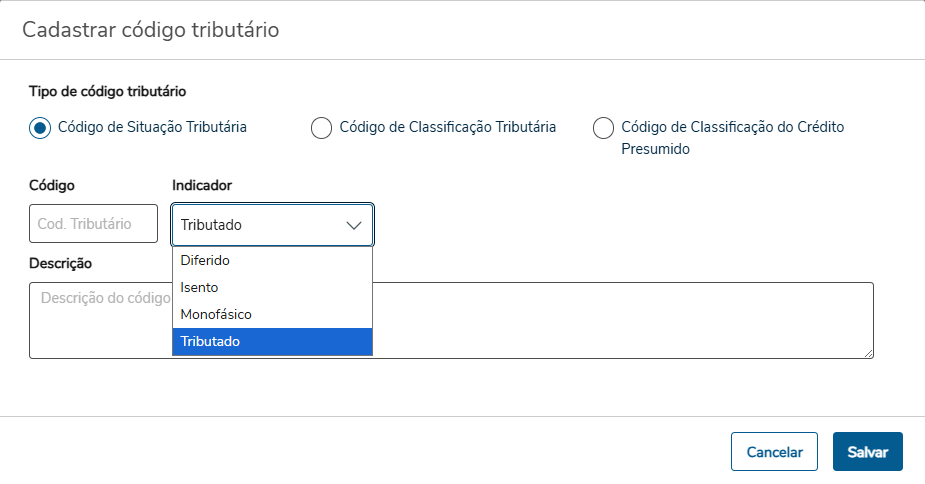Click the Cadastrar código tributário dialog title
This screenshot has width=925, height=484.
click(150, 30)
